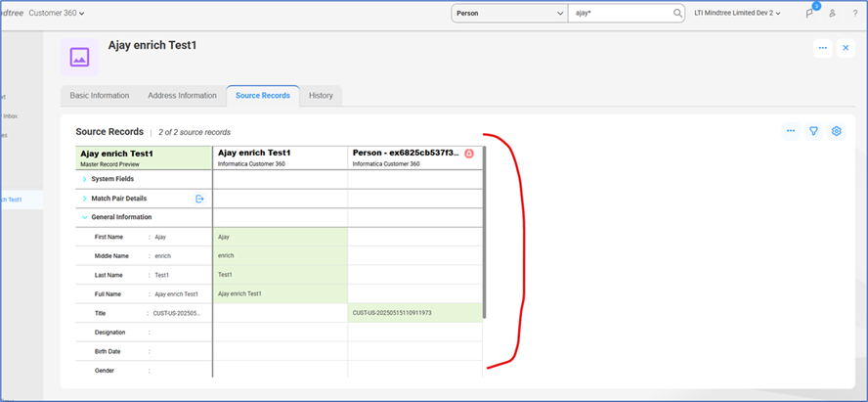868x402 pixels.
Task: Switch to the Address Information tab
Action: click(182, 96)
